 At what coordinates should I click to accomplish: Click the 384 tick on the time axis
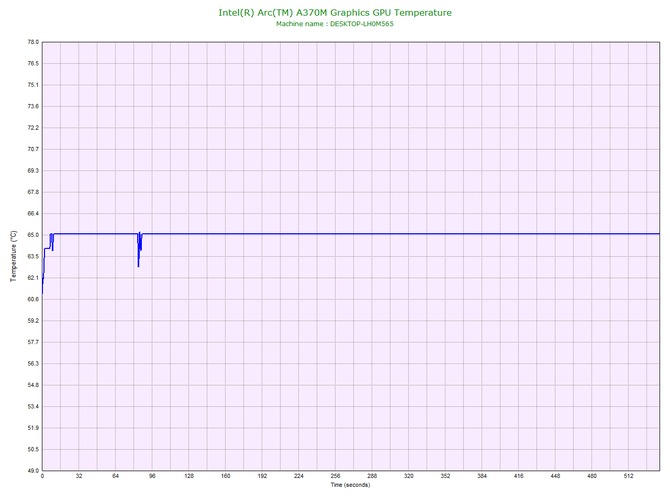[482, 476]
